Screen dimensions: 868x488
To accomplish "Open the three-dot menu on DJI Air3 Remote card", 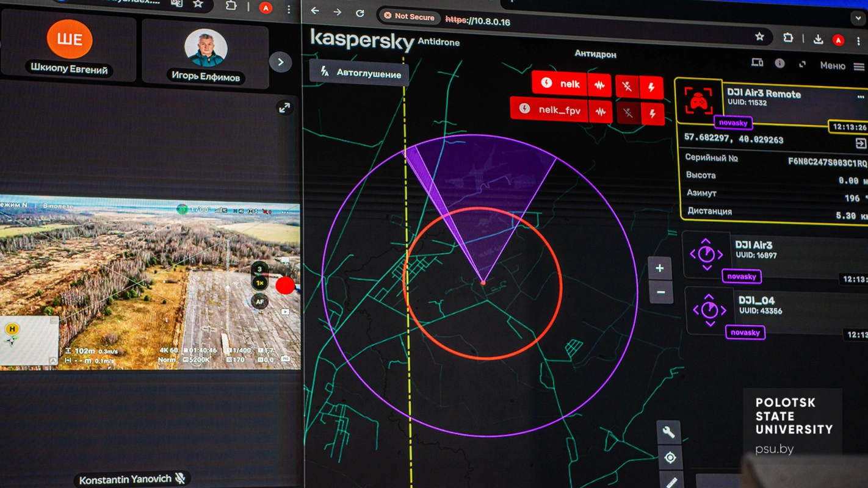I will tap(861, 97).
